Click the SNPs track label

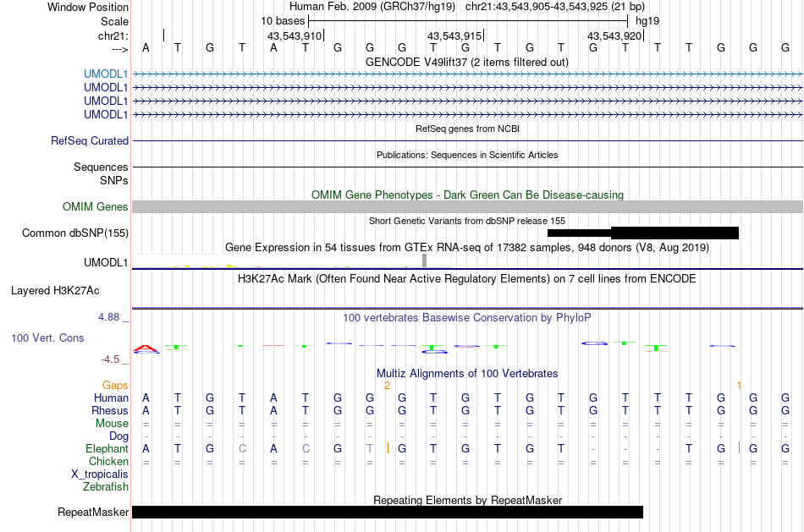(x=114, y=180)
